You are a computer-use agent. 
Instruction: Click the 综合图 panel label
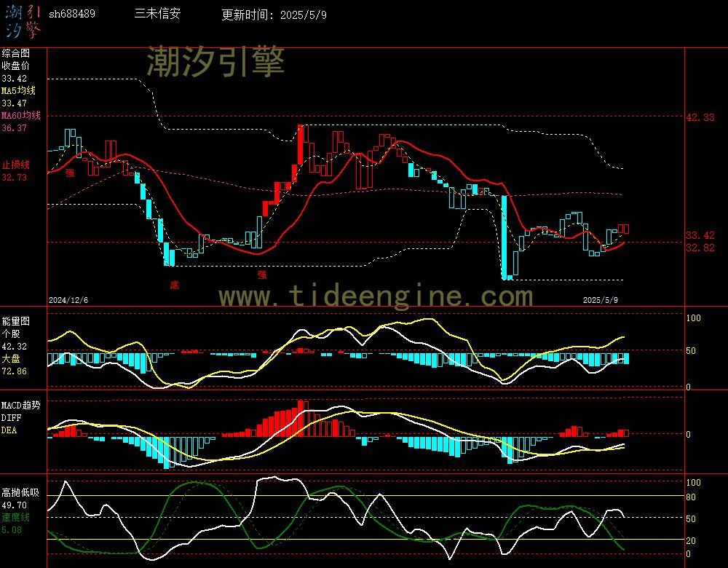16,53
